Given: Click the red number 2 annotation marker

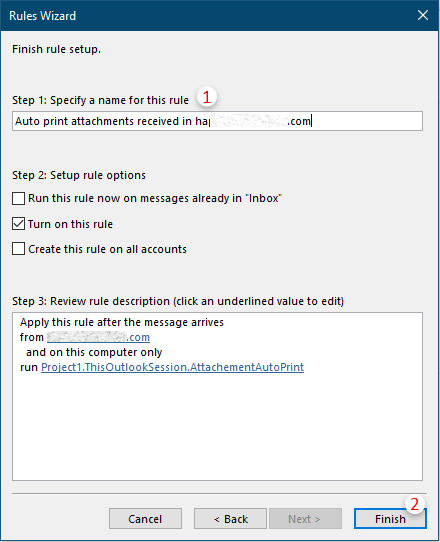Looking at the screenshot, I should (x=414, y=504).
